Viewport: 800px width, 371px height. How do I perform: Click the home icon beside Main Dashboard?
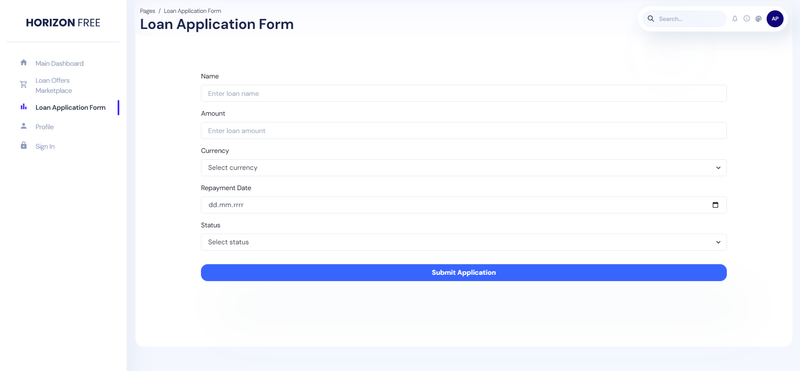[23, 63]
